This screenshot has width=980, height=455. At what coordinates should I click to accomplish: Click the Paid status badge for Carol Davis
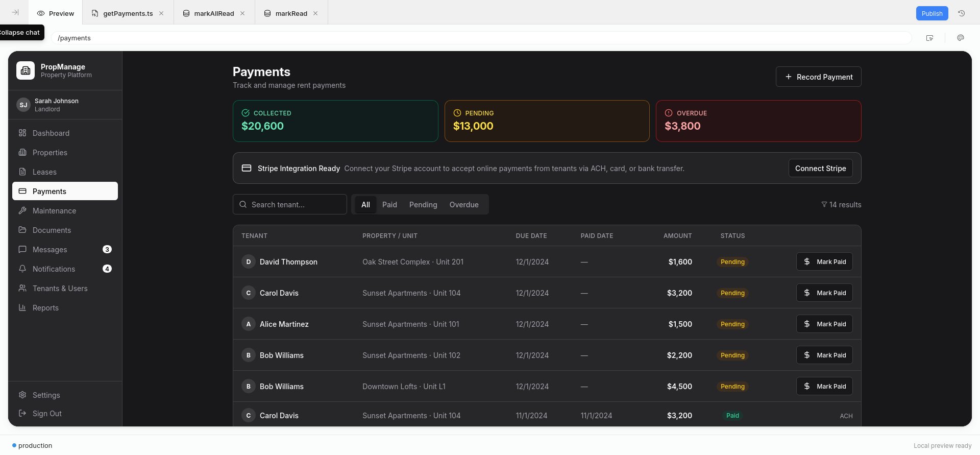[732, 415]
